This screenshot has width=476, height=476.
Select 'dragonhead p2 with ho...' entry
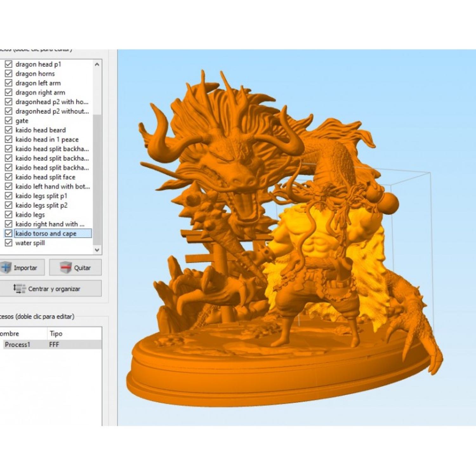click(52, 102)
